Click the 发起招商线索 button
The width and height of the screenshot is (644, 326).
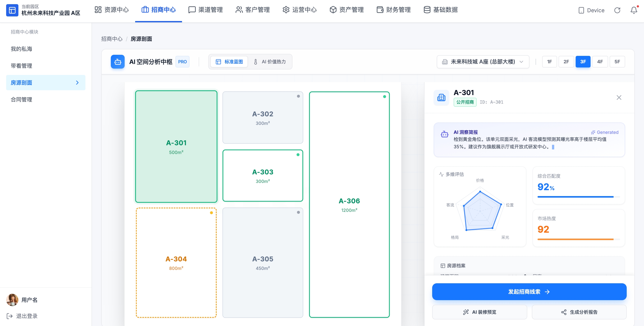529,292
